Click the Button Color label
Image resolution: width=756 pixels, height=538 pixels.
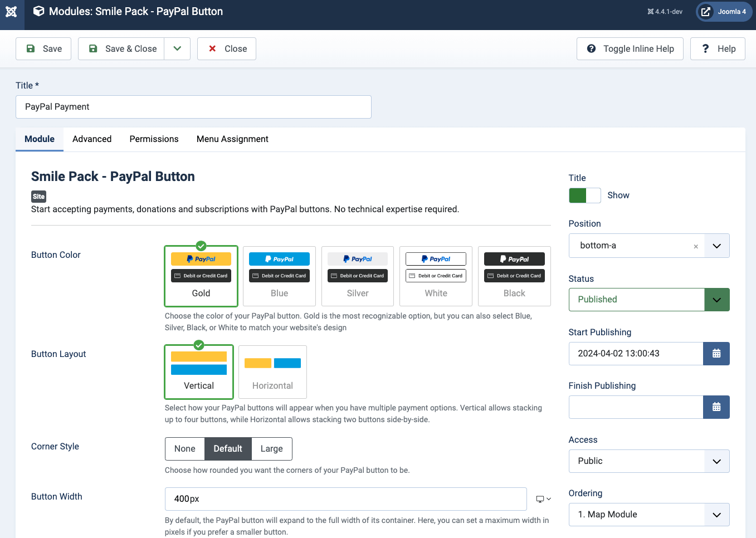coord(56,255)
